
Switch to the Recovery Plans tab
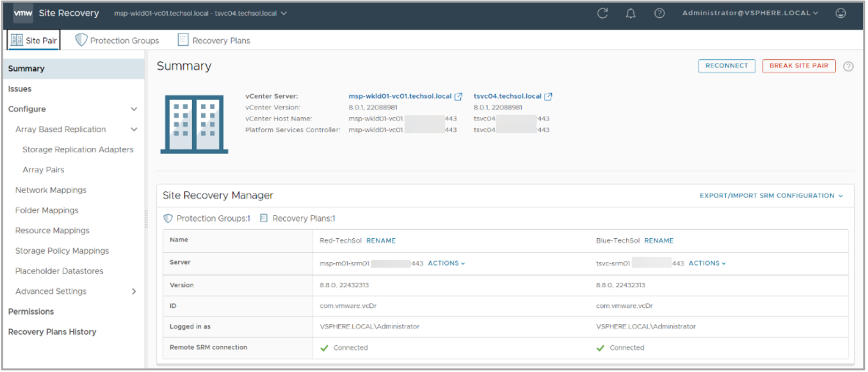click(214, 40)
